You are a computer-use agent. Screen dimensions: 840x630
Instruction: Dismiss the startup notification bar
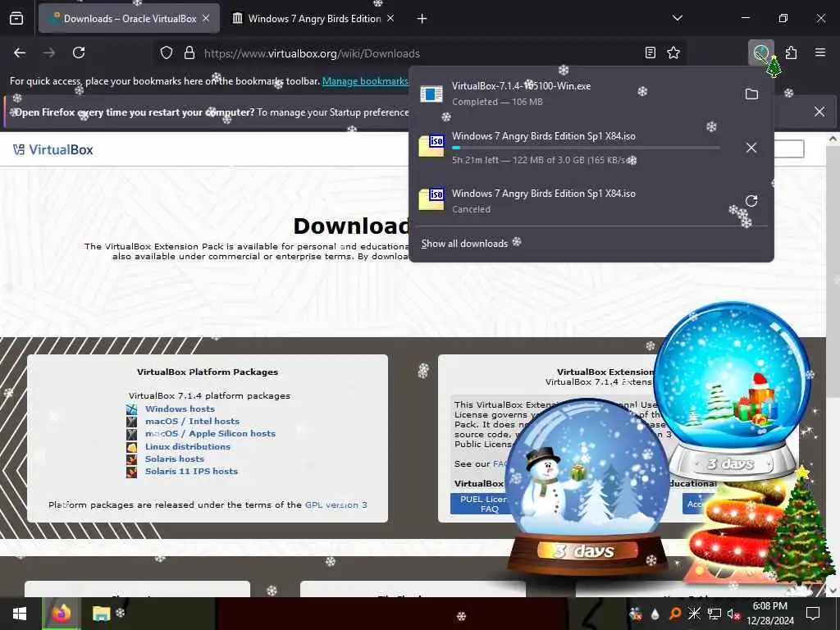[x=819, y=112]
